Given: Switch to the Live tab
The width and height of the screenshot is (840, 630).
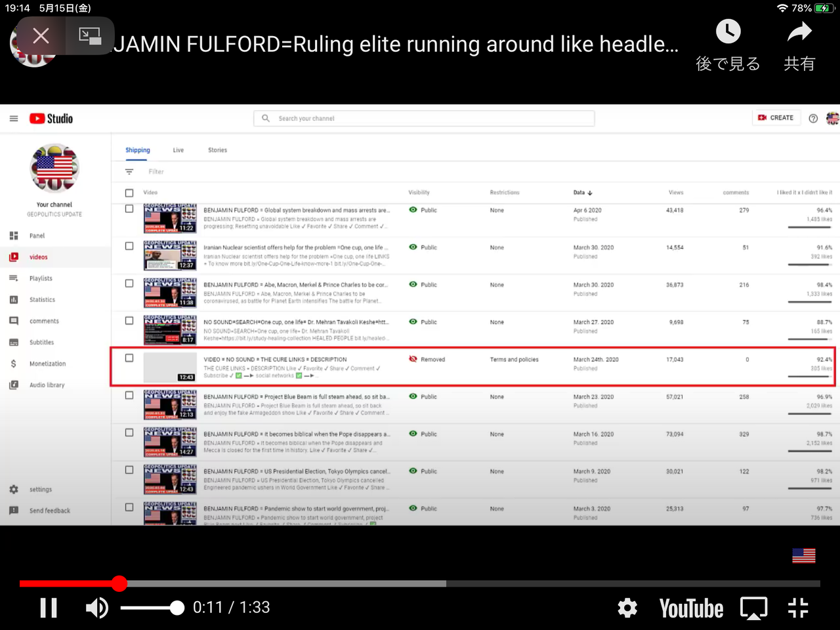Looking at the screenshot, I should tap(178, 150).
